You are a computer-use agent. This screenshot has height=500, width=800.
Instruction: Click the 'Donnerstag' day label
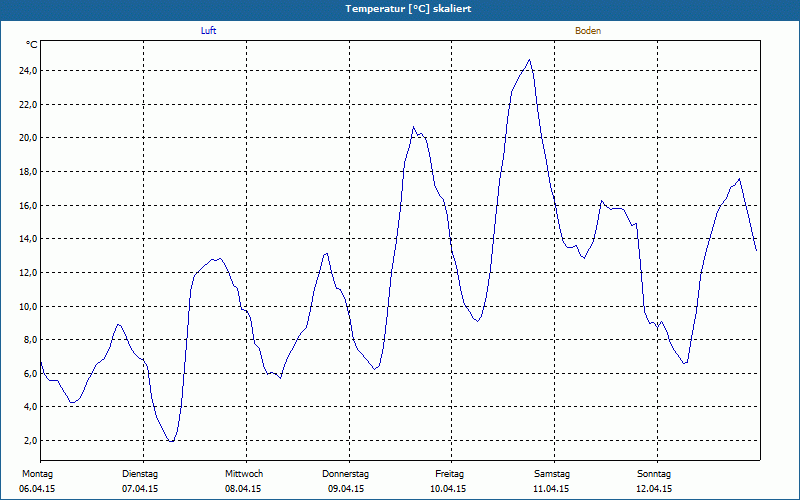pos(345,474)
